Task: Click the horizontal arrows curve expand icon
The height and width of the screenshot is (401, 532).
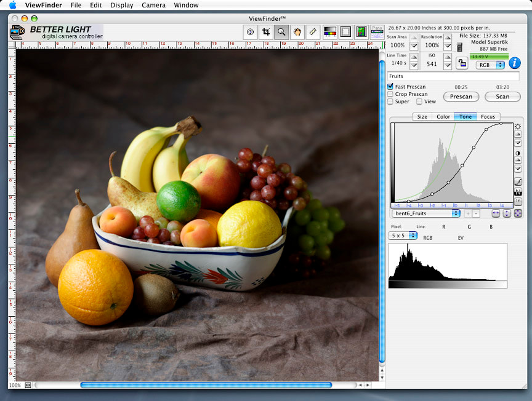Action: 496,213
